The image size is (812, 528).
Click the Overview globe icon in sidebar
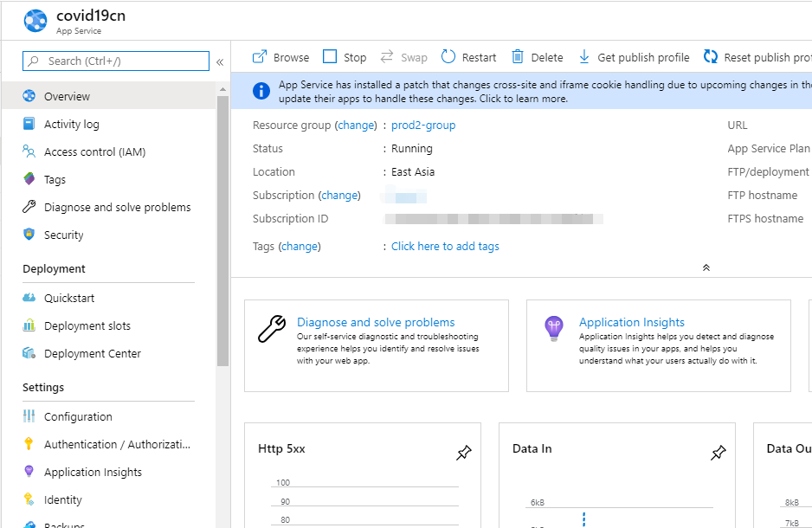pos(29,96)
